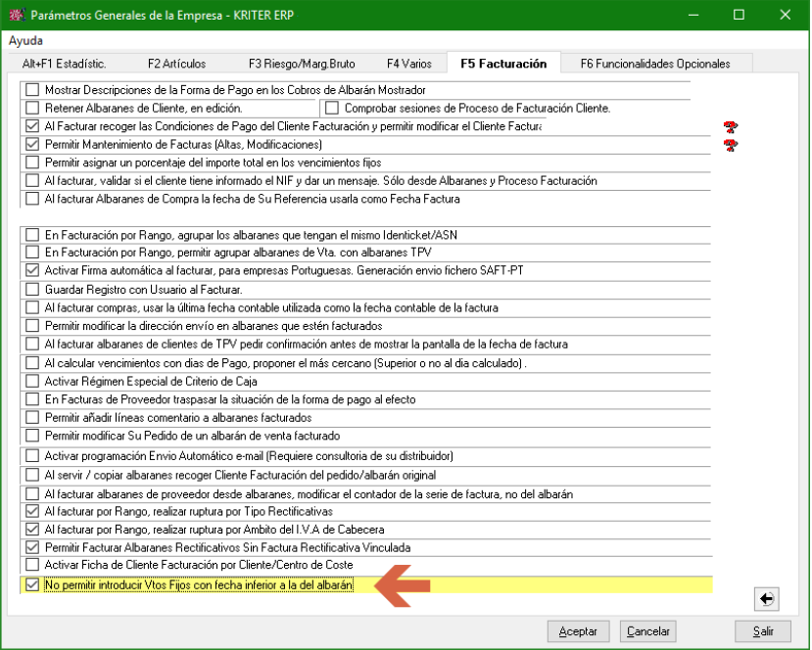Image resolution: width=812 pixels, height=650 pixels.
Task: Enable Activar Régimen Especial de Criterio de Caja
Action: click(x=32, y=382)
